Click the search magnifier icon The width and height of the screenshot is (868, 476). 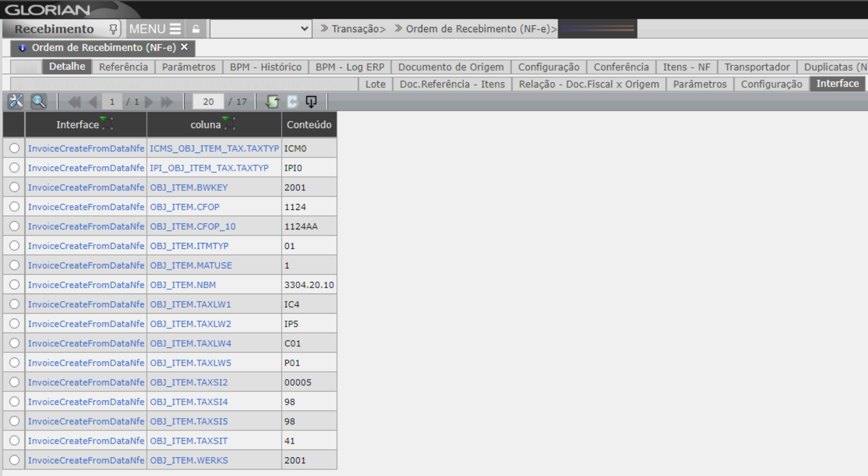39,101
